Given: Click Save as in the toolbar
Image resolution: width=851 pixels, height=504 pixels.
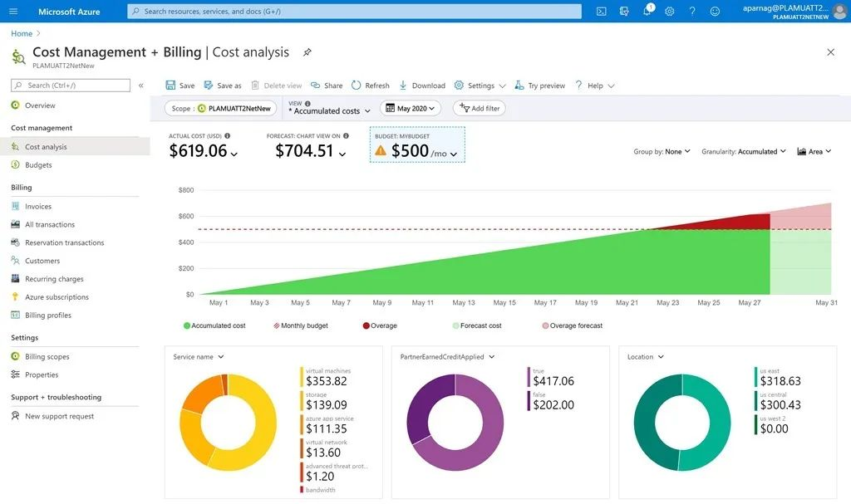Looking at the screenshot, I should [223, 86].
